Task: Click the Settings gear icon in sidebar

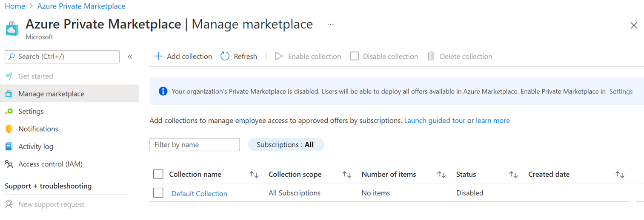Action: [x=9, y=111]
